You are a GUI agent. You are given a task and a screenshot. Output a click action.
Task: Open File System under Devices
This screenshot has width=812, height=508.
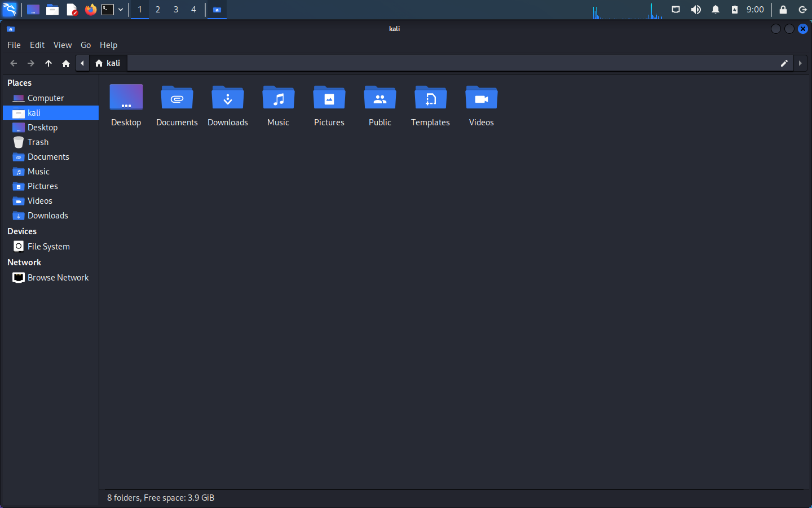click(x=51, y=247)
